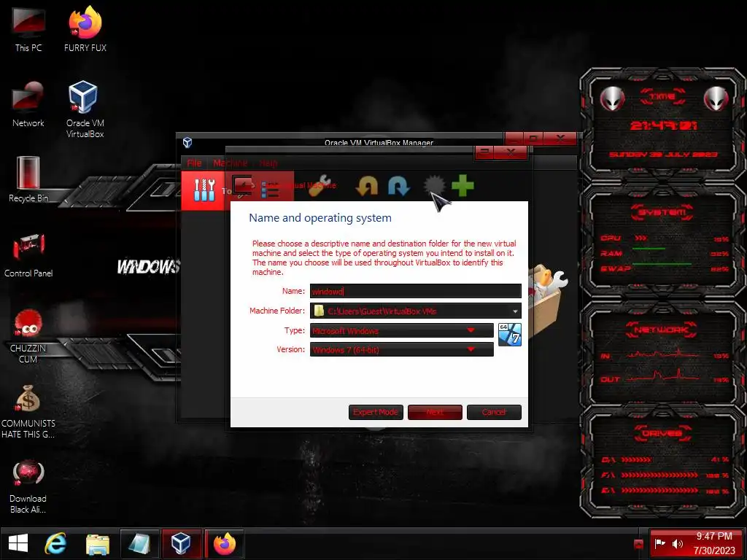Click into the Name text field
The image size is (747, 560).
(x=415, y=291)
